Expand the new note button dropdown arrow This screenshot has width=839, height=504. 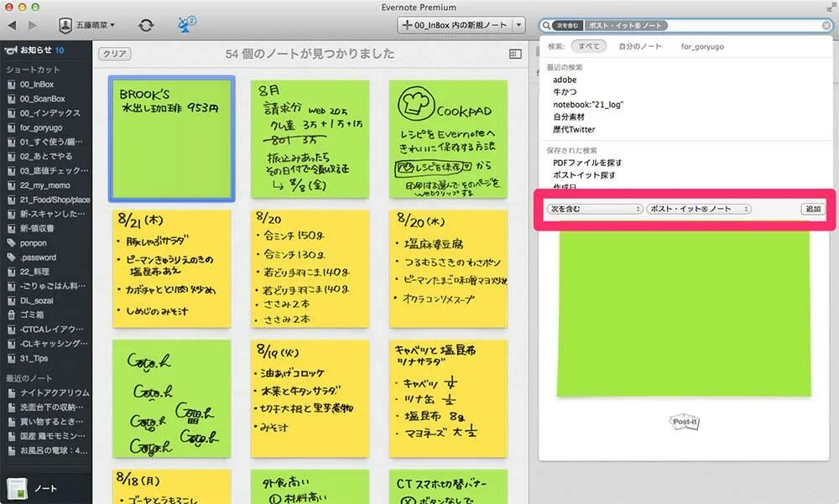[x=519, y=25]
